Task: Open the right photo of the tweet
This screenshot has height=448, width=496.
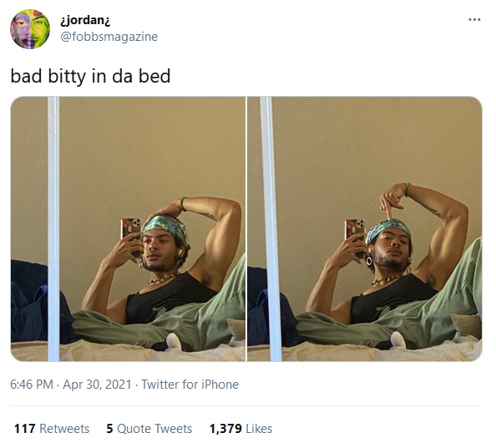Action: pos(365,229)
